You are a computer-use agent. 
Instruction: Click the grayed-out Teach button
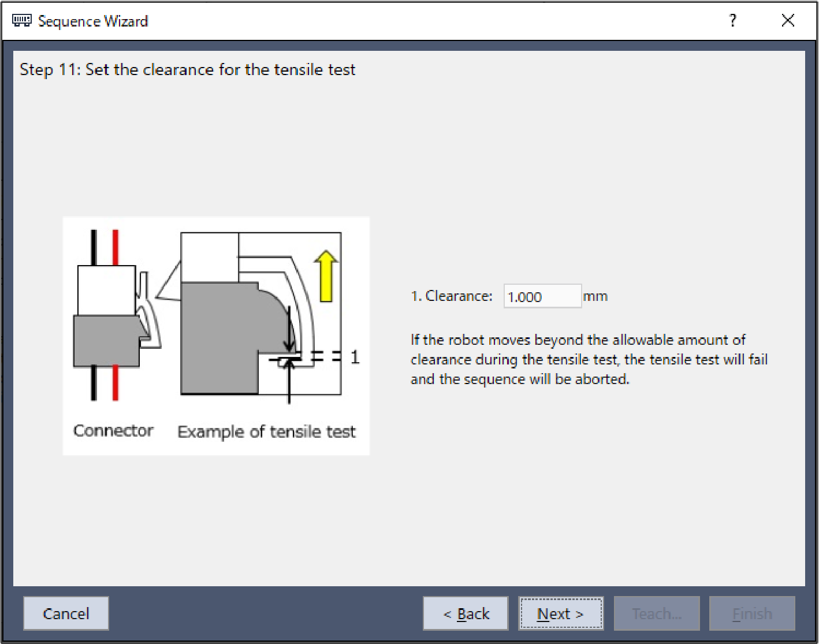657,613
